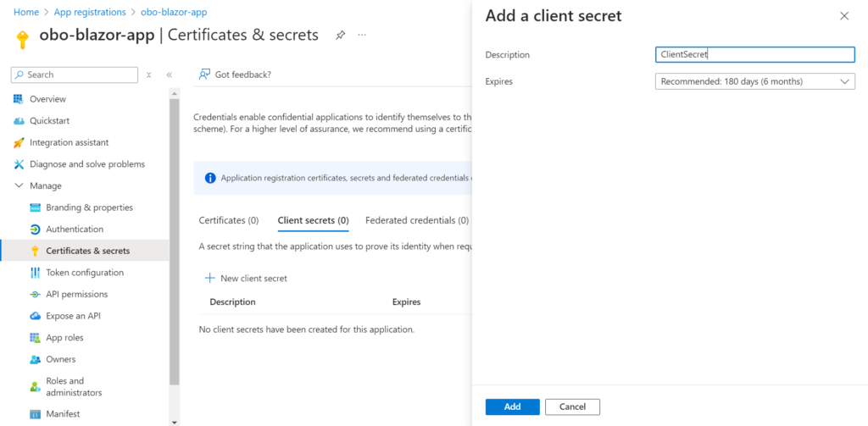Open Owners page

pyautogui.click(x=61, y=359)
